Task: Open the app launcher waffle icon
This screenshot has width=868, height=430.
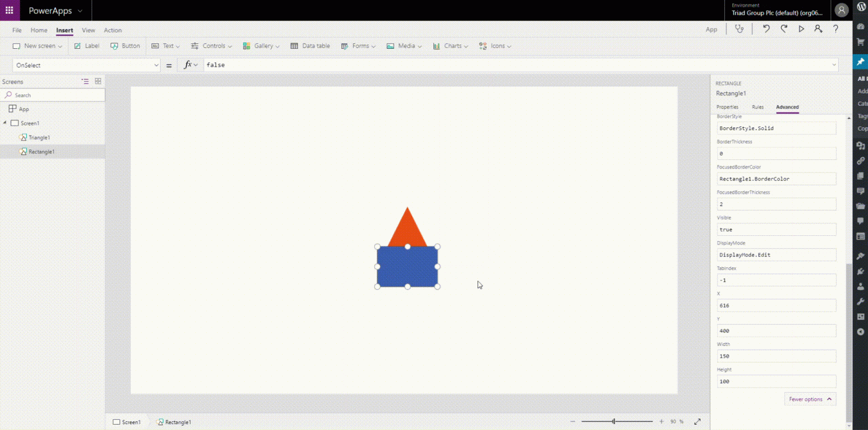Action: click(9, 10)
